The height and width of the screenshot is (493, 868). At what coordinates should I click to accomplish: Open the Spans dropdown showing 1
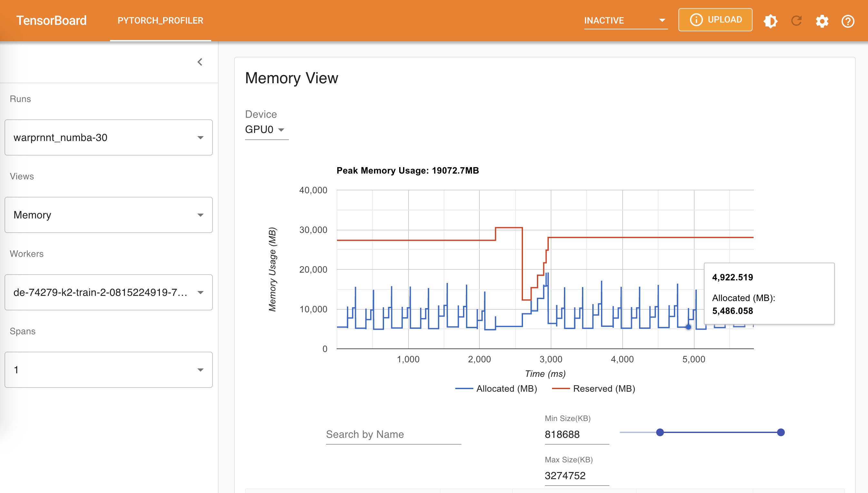(x=108, y=369)
